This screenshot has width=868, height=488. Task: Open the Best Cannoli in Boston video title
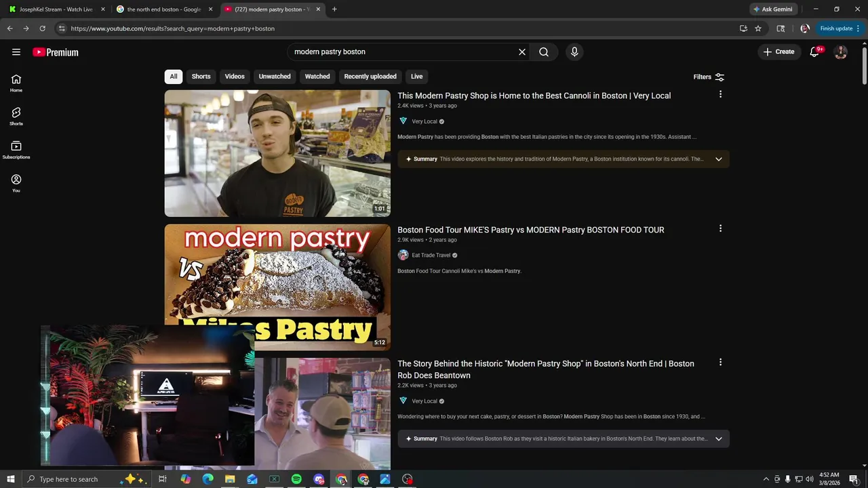534,96
